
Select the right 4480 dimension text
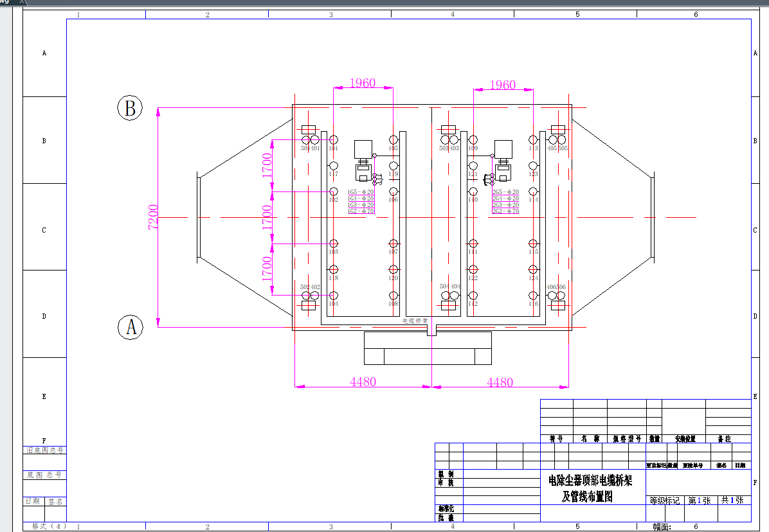click(500, 382)
